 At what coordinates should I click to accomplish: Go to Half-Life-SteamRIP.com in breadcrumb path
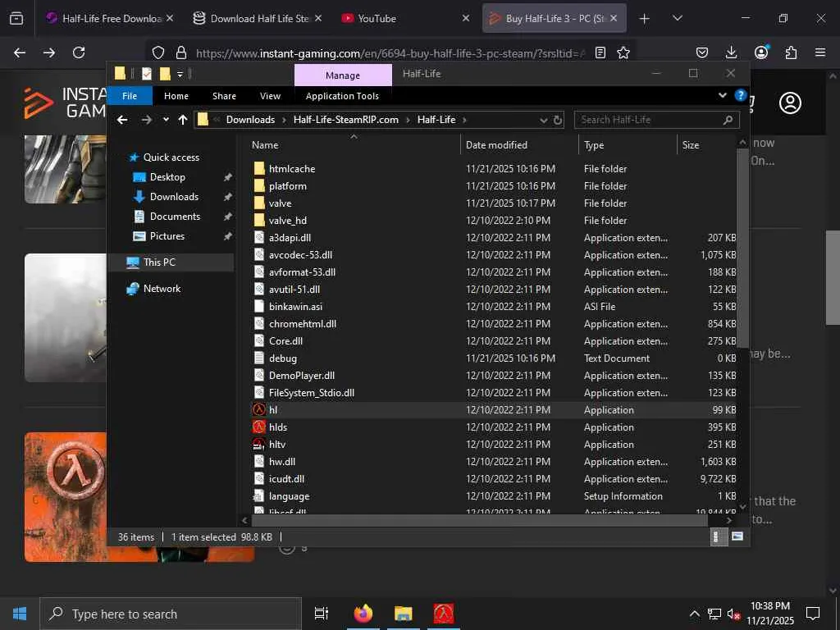[345, 120]
